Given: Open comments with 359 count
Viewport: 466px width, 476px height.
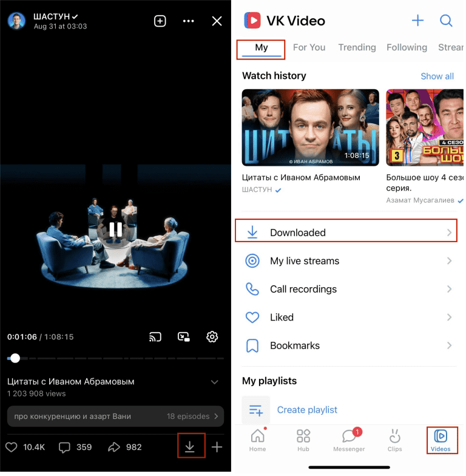Looking at the screenshot, I should 75,447.
